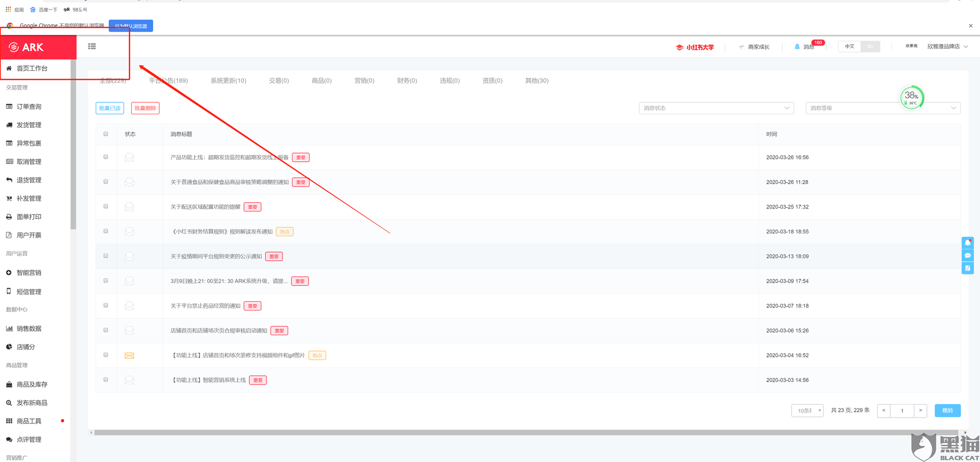Screen dimensions: 980x462
Task: Click the 商品工具 grid icon
Action: point(9,421)
